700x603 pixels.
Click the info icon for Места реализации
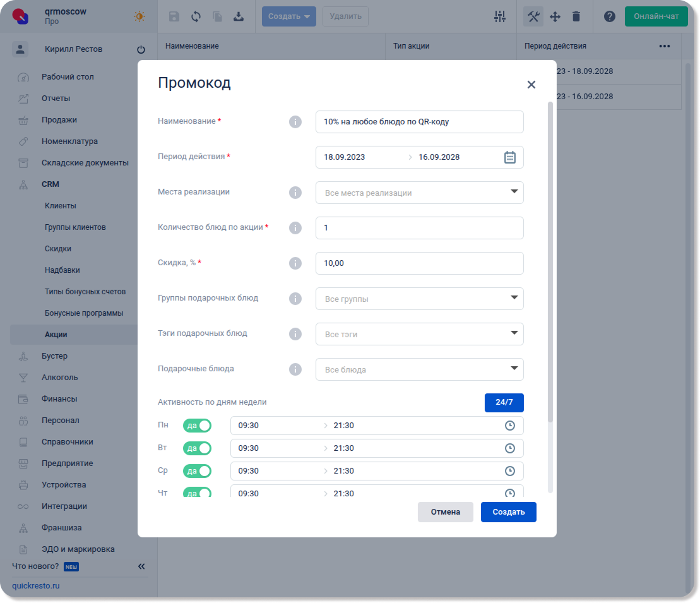(295, 193)
